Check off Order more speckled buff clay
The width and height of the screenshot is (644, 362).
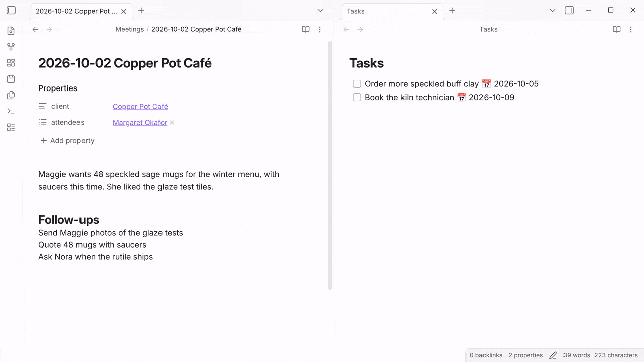tap(357, 84)
